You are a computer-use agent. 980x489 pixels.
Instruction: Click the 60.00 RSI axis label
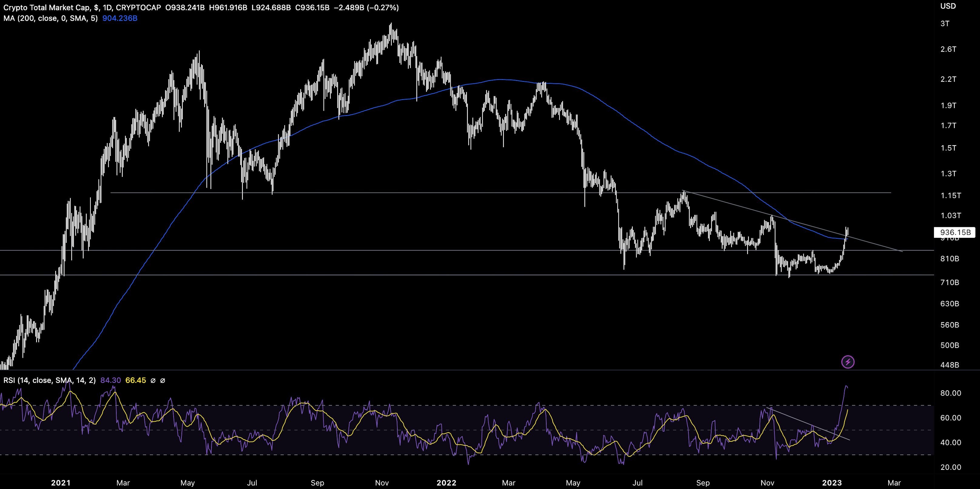pyautogui.click(x=950, y=418)
